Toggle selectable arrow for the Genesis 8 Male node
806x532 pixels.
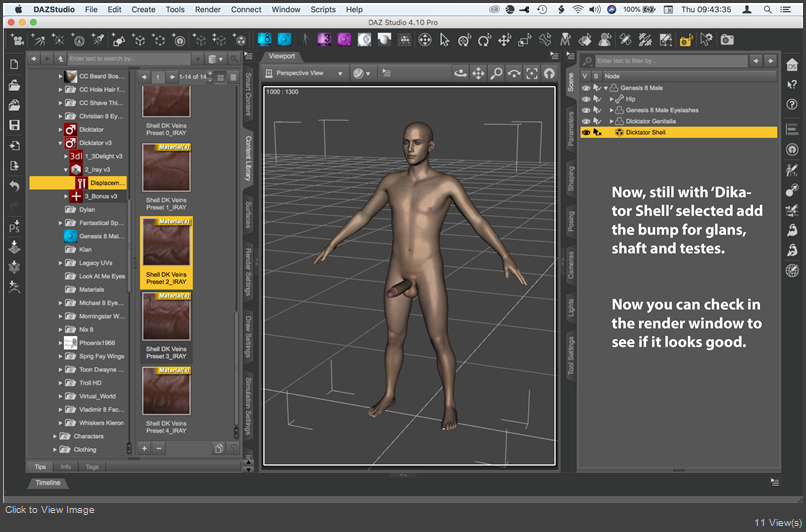[x=597, y=88]
